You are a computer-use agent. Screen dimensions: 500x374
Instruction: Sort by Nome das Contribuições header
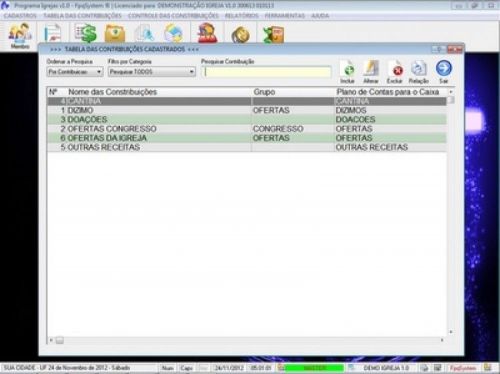113,92
